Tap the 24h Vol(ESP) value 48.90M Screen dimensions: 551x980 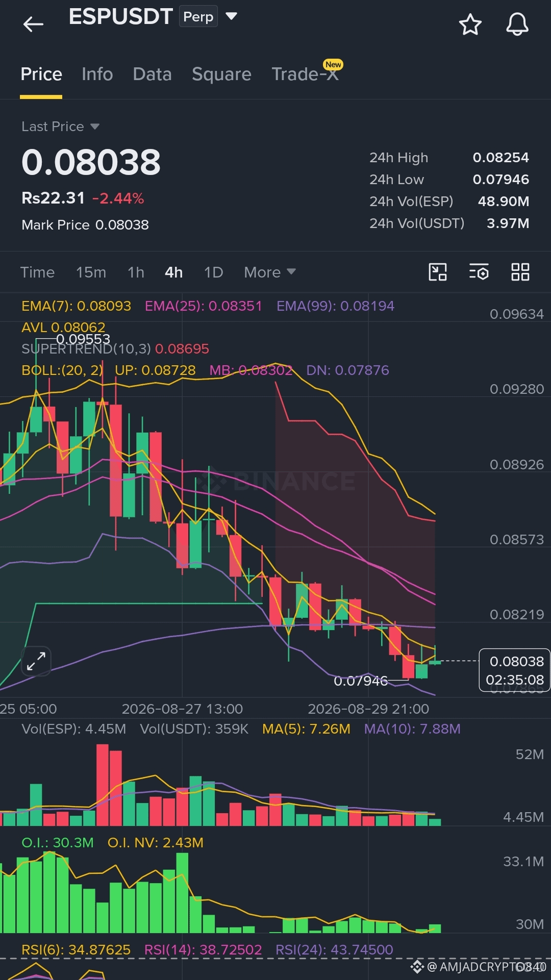(x=503, y=202)
